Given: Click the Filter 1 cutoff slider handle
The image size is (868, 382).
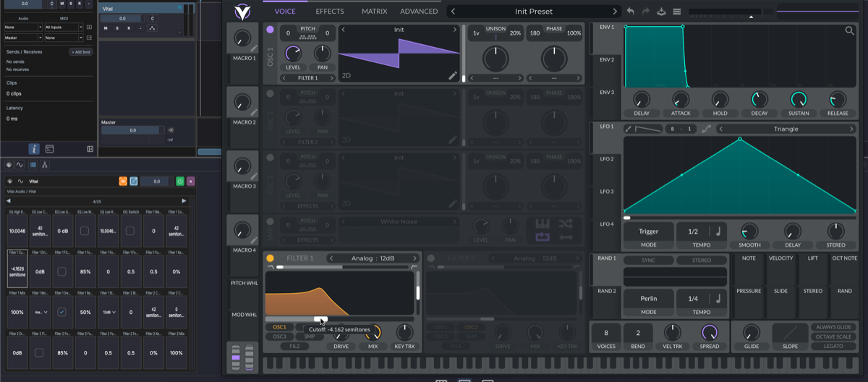Looking at the screenshot, I should 320,318.
